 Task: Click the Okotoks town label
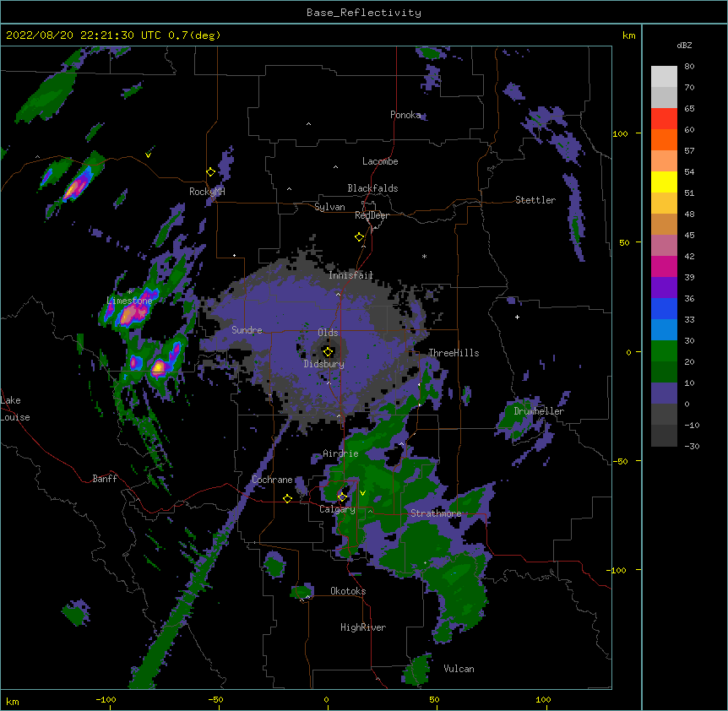(348, 591)
